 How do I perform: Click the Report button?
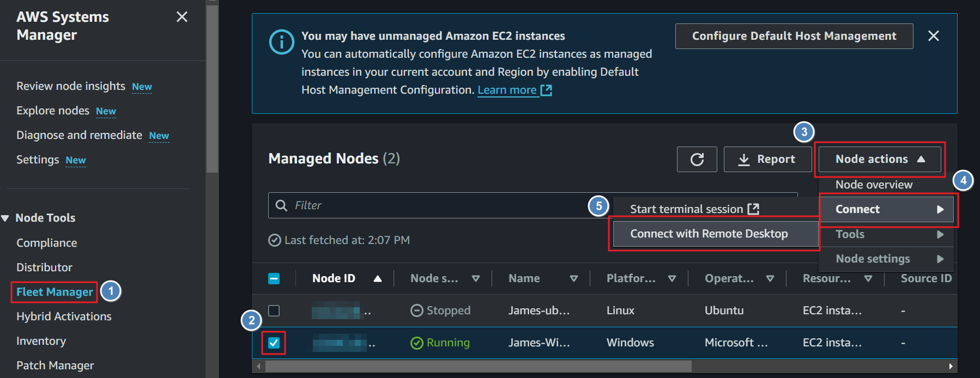[767, 159]
